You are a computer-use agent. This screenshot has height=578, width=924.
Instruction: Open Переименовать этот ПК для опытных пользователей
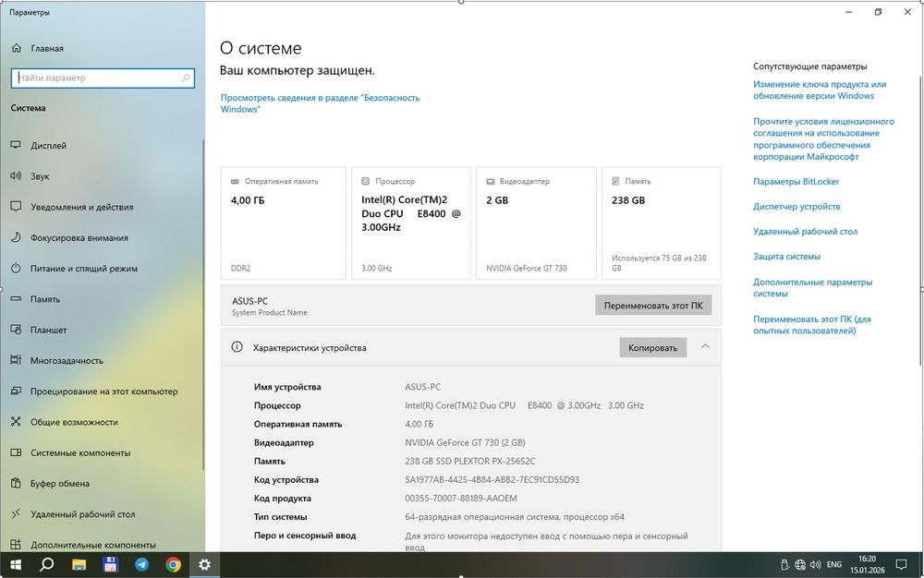(811, 324)
